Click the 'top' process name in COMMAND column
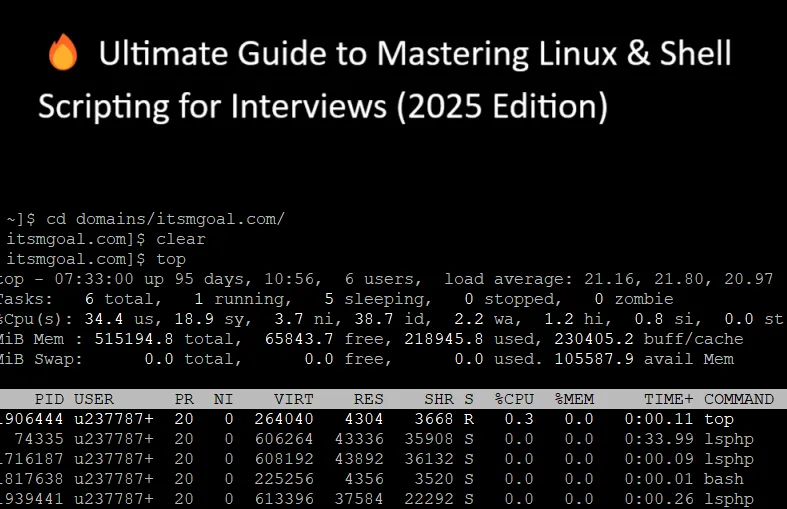 click(x=719, y=419)
